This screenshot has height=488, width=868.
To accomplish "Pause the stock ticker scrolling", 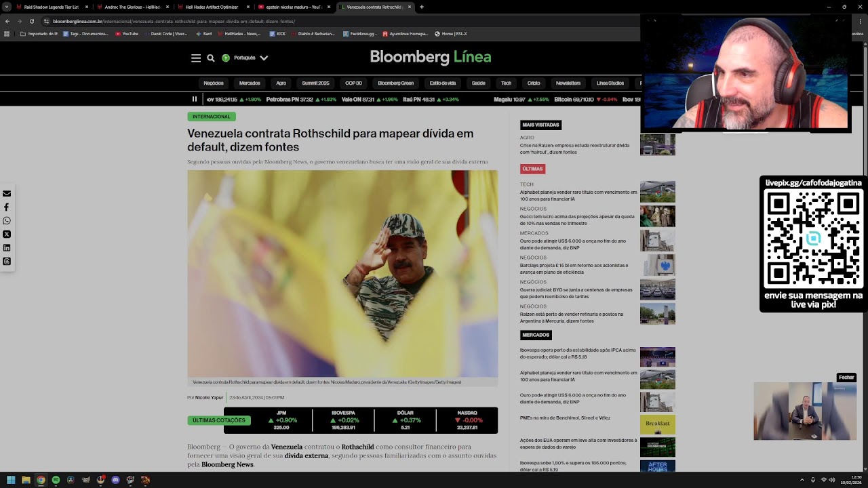I will coord(195,99).
